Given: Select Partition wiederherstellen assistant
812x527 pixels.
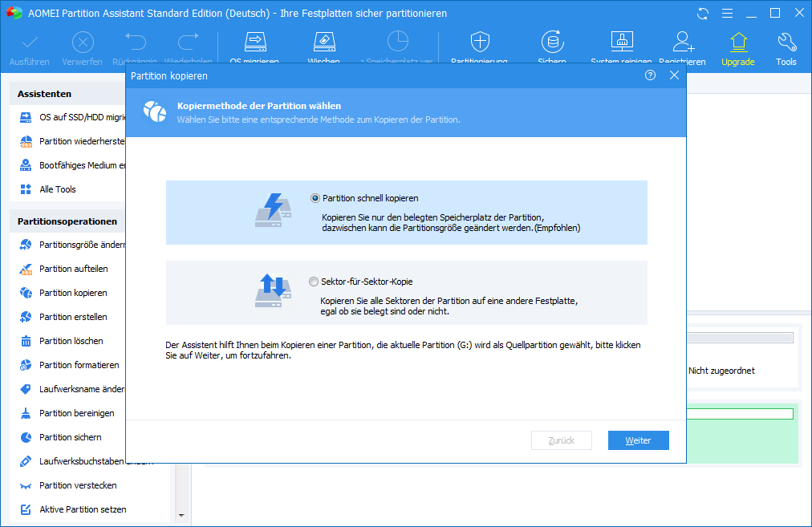Looking at the screenshot, I should click(x=72, y=141).
